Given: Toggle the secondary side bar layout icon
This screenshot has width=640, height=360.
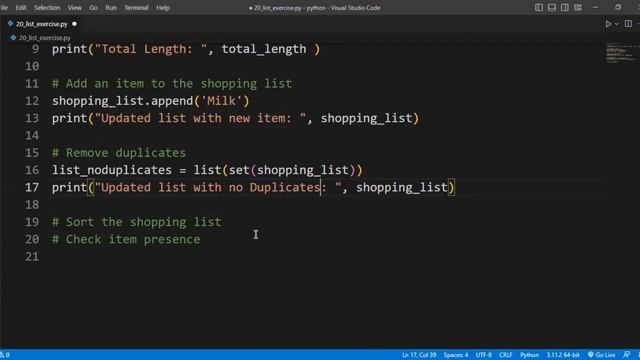Looking at the screenshot, I should tap(565, 7).
